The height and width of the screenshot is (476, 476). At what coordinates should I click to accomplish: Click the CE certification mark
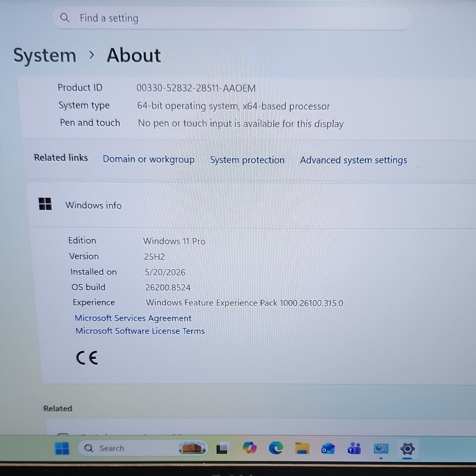click(87, 358)
